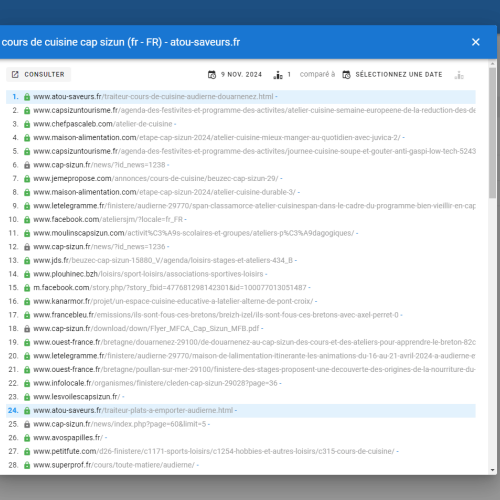Open the jemepropose.com cours-de-cuisine result
Screen dimensions: 500x500
pyautogui.click(x=156, y=179)
